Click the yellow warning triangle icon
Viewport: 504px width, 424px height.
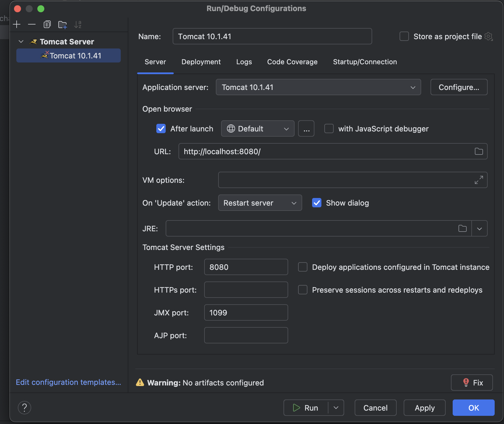[140, 383]
